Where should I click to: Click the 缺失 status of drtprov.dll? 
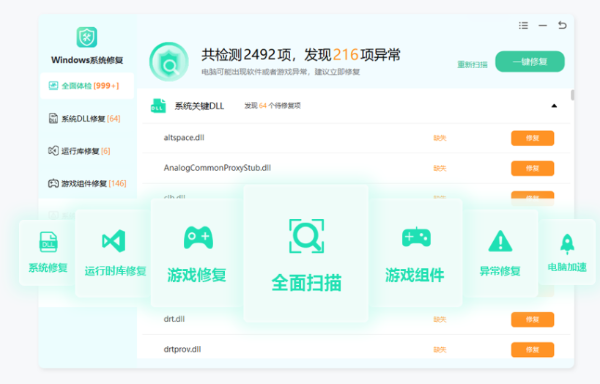[x=440, y=350]
